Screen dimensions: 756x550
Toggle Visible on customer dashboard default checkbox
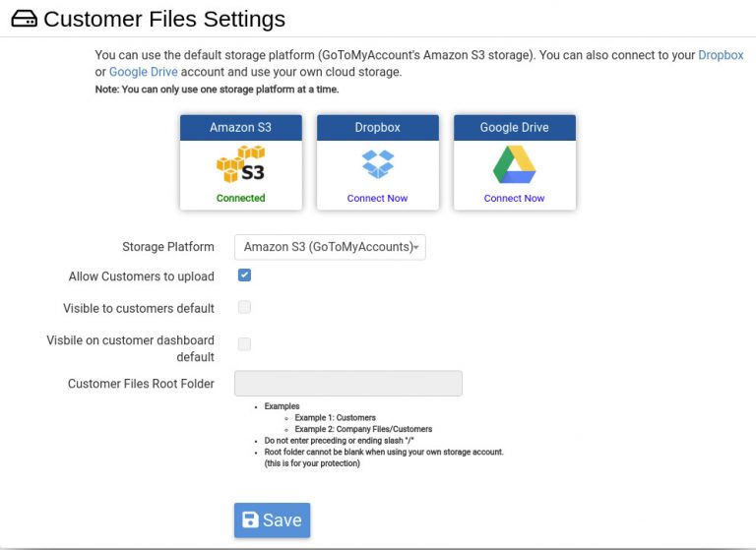tap(244, 344)
